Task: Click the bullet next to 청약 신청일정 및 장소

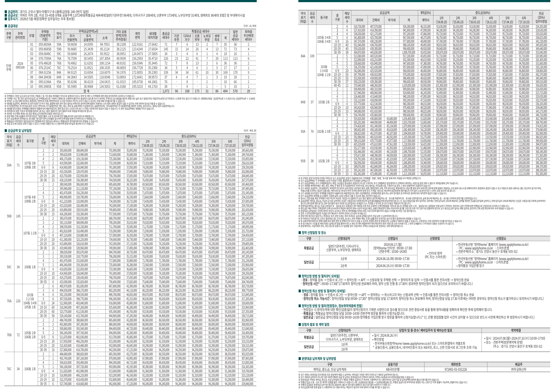Action: (x=300, y=233)
